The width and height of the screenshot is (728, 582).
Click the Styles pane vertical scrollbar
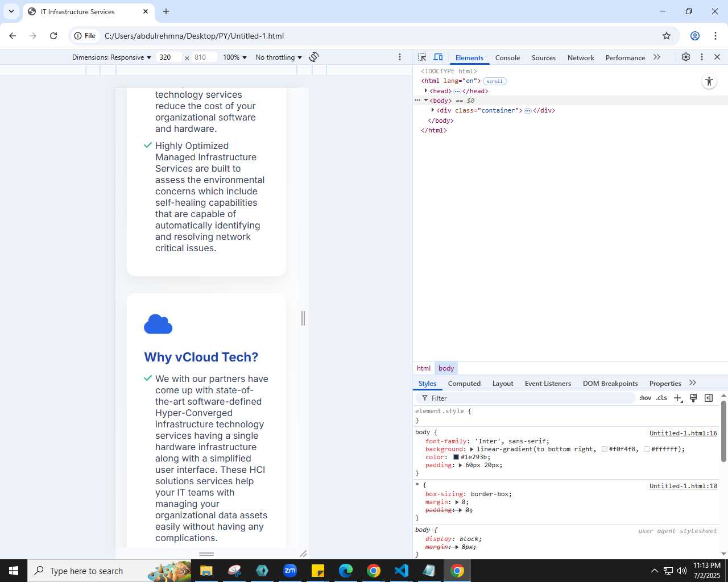(723, 432)
